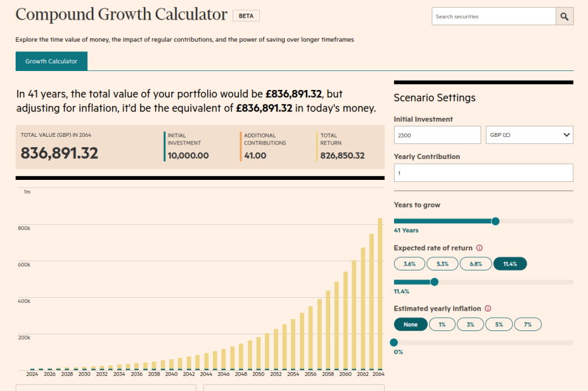588x391 pixels.
Task: Click the 2050 x-axis year label
Action: 259,374
